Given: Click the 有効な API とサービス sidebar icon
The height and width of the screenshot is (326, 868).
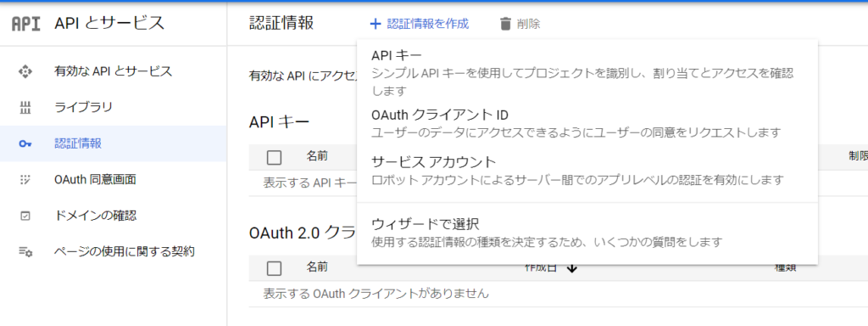Looking at the screenshot, I should [25, 71].
